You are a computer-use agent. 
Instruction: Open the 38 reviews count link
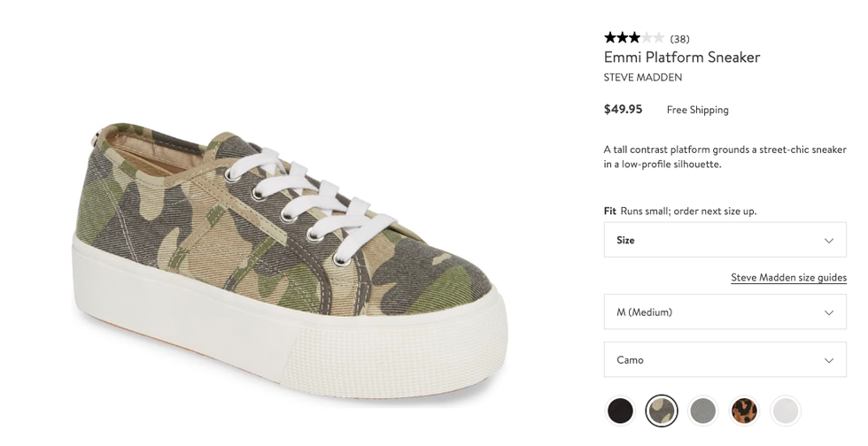click(679, 39)
